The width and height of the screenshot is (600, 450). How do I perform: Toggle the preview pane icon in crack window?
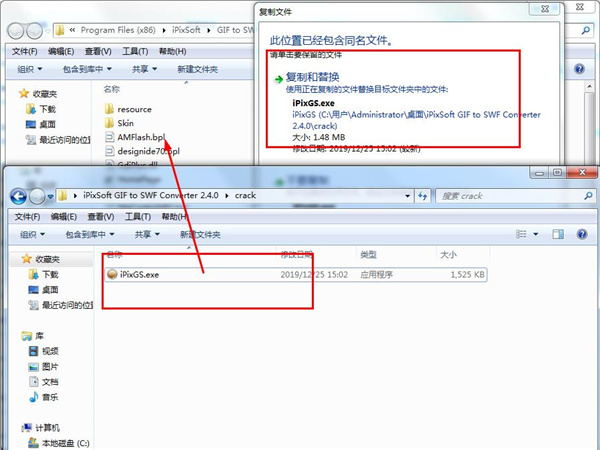(558, 234)
